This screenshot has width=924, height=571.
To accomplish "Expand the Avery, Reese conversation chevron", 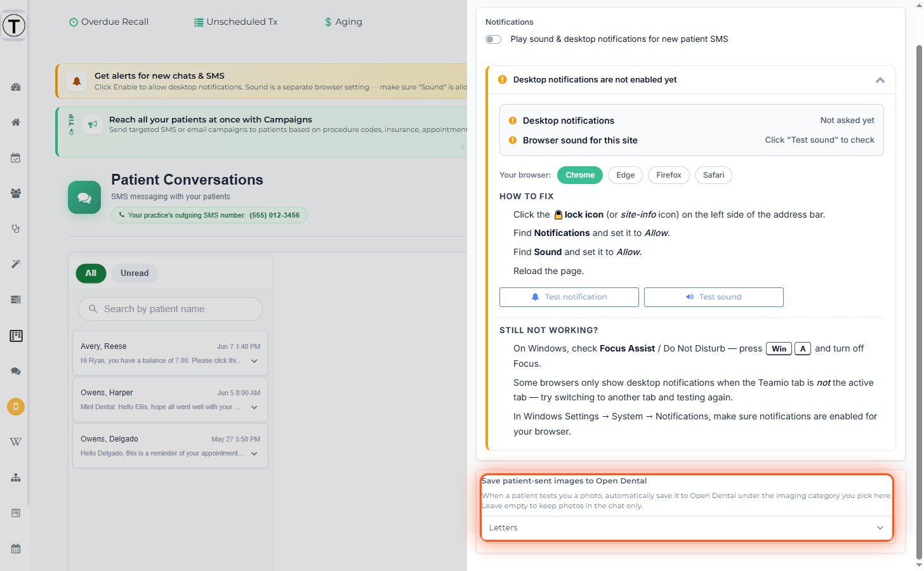I will click(254, 361).
